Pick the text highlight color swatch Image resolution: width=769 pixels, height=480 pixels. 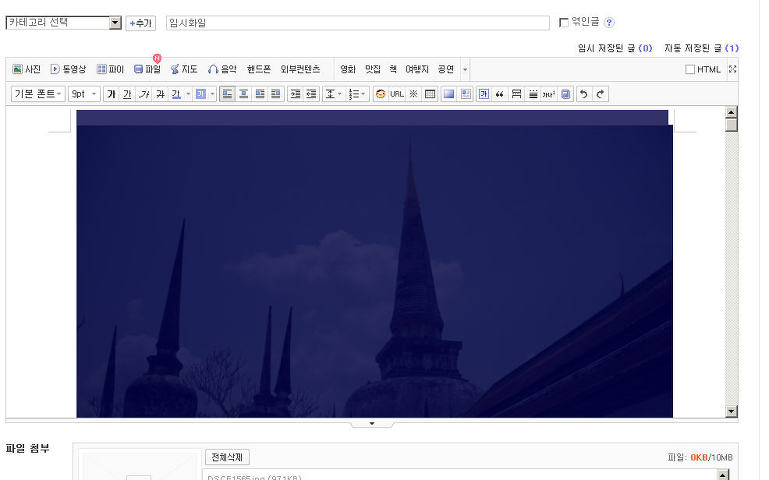pyautogui.click(x=201, y=94)
